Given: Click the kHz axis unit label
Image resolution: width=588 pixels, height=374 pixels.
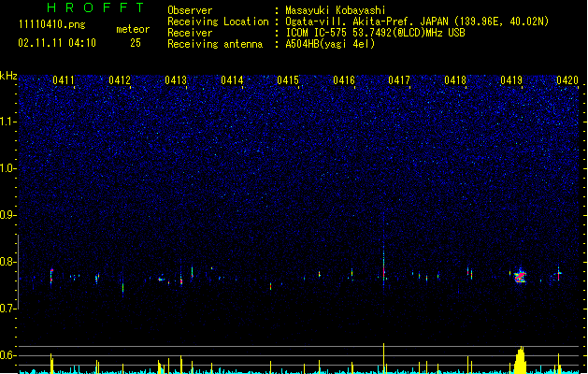Looking at the screenshot, I should pos(8,76).
